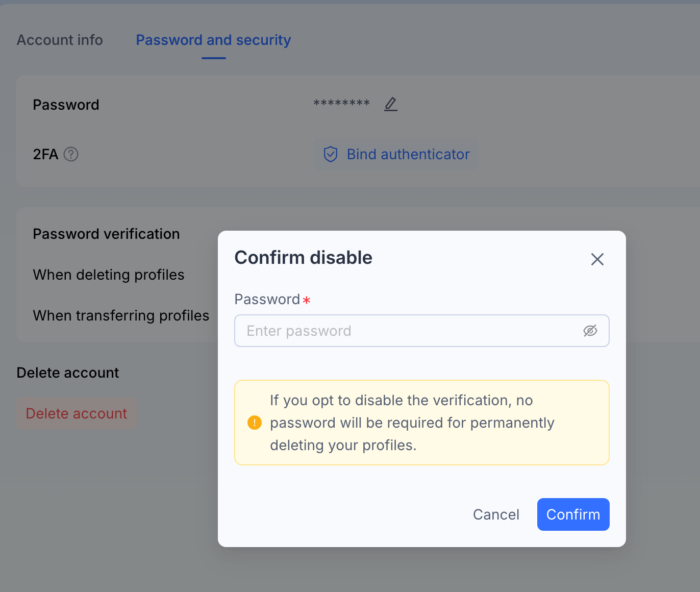Click the orange warning exclamation icon
The width and height of the screenshot is (700, 592).
click(x=254, y=423)
